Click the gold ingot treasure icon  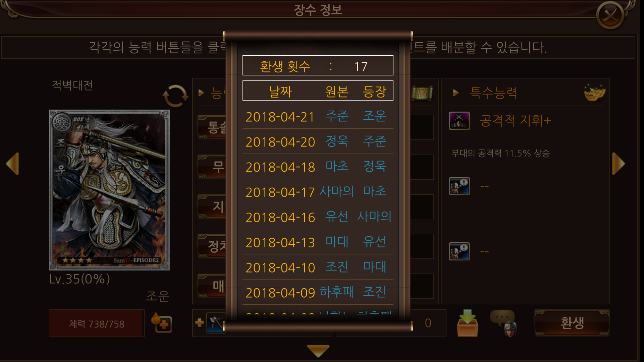594,93
